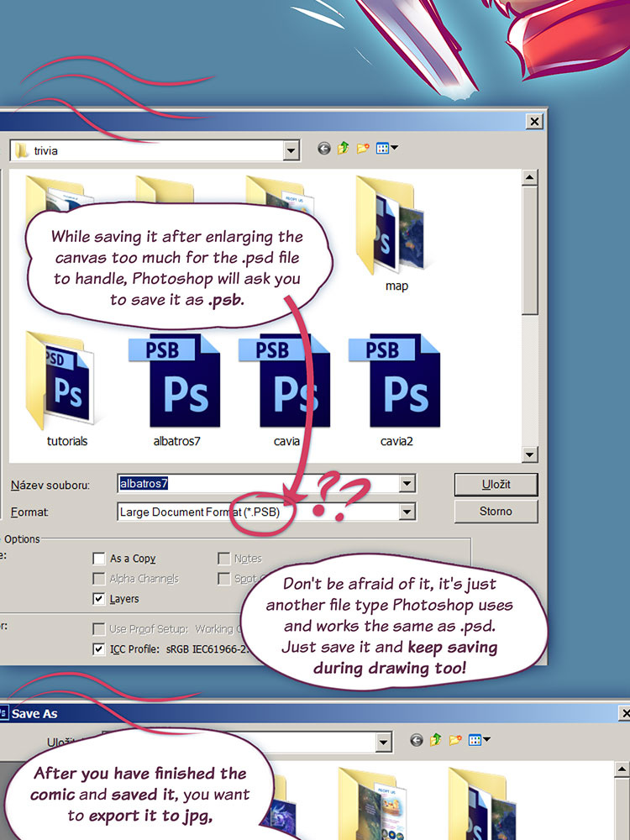
Task: Expand the trivia folder location dropdown
Action: (291, 151)
